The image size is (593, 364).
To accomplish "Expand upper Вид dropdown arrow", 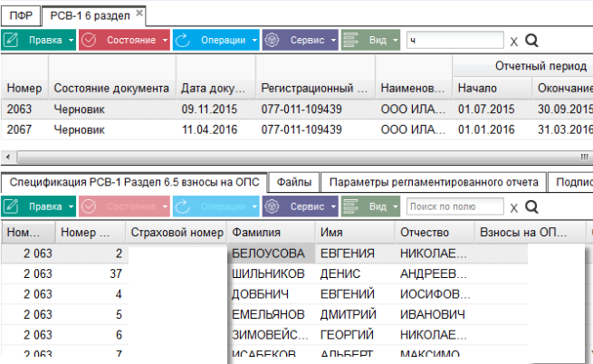I will click(x=396, y=40).
